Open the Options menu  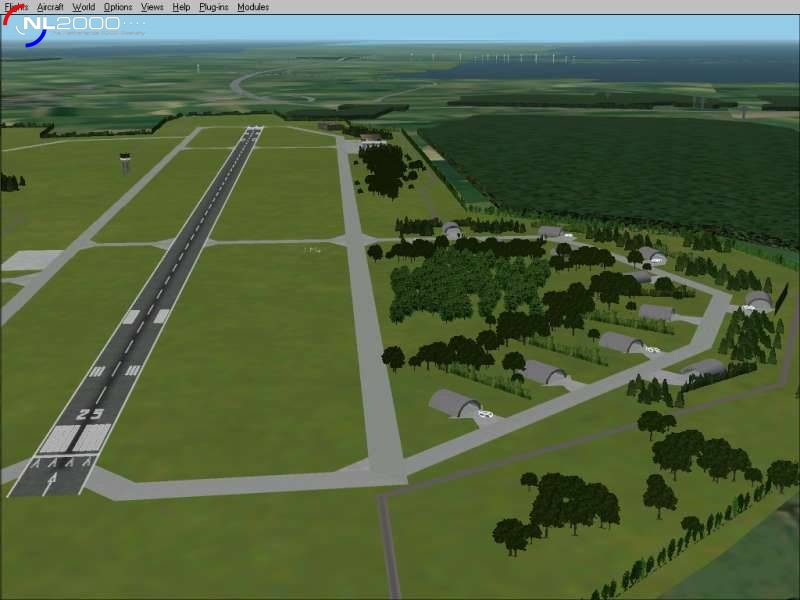tap(118, 7)
